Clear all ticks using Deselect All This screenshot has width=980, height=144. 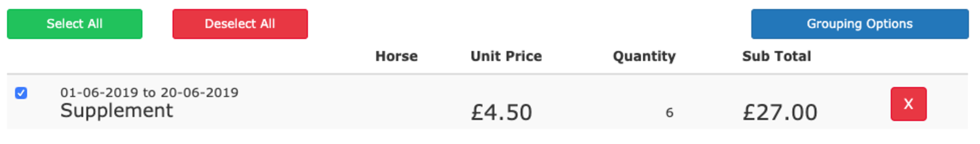pyautogui.click(x=240, y=24)
